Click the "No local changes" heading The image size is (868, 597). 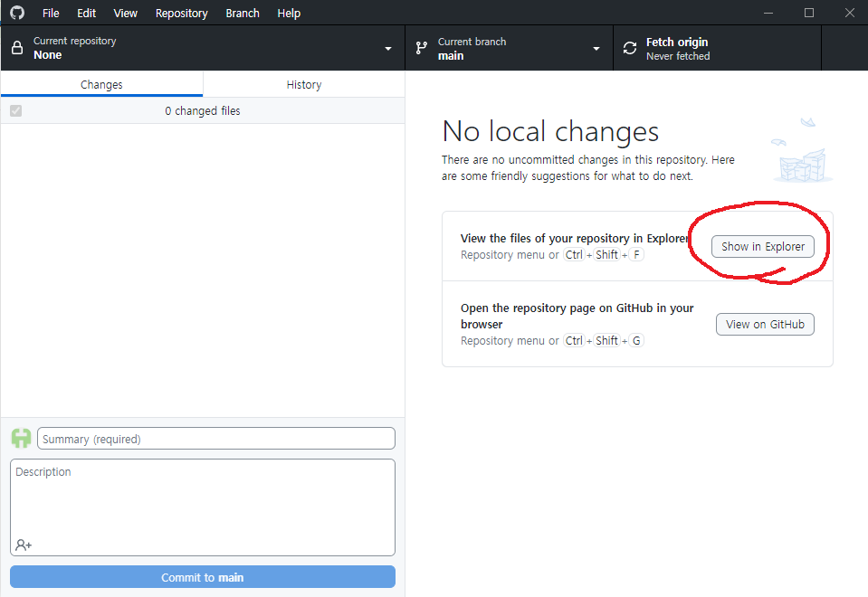tap(550, 132)
